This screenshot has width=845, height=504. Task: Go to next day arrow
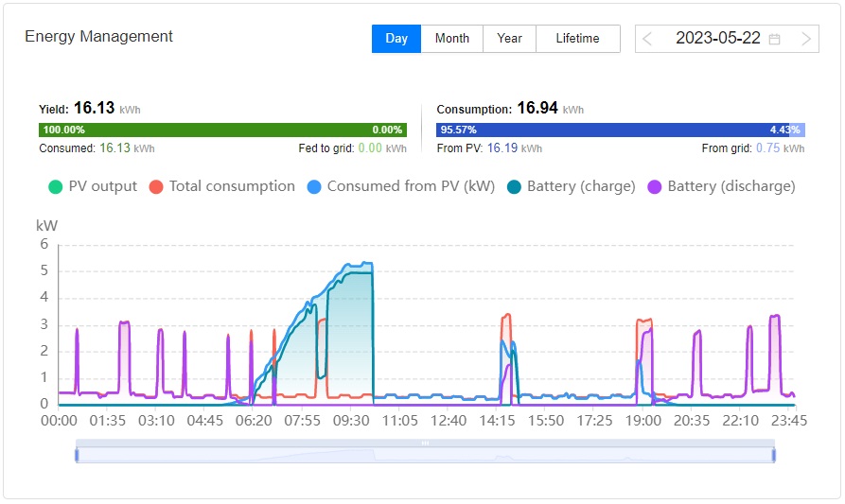pos(805,39)
